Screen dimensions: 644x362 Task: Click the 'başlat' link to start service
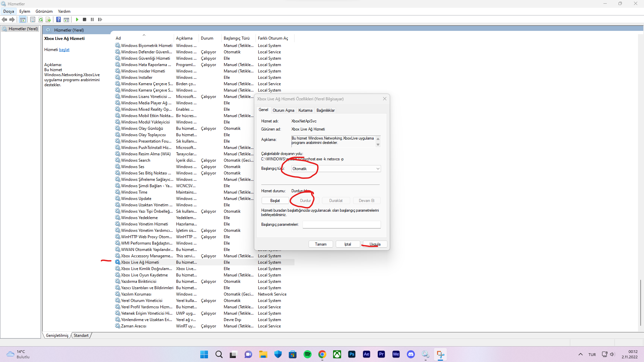coord(64,50)
